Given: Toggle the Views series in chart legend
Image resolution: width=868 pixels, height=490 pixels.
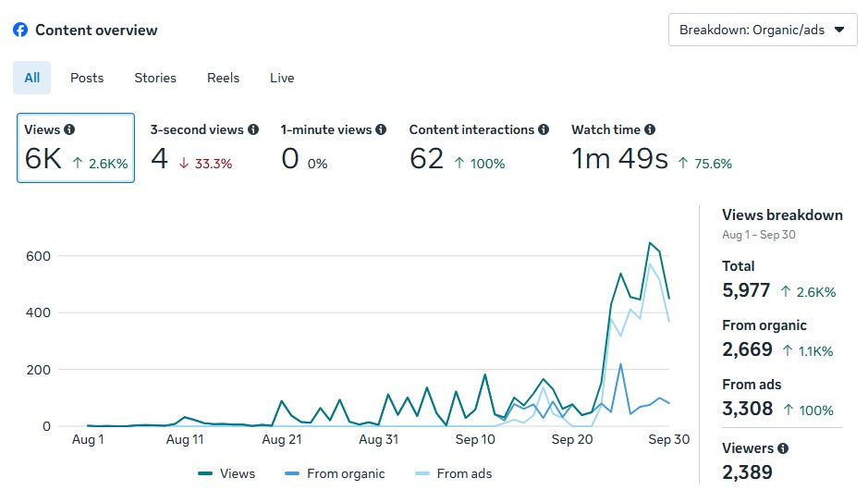Looking at the screenshot, I should coord(227,473).
